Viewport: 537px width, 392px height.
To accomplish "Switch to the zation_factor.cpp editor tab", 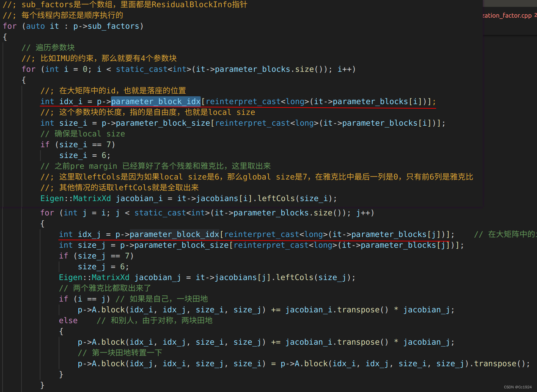I will [507, 15].
